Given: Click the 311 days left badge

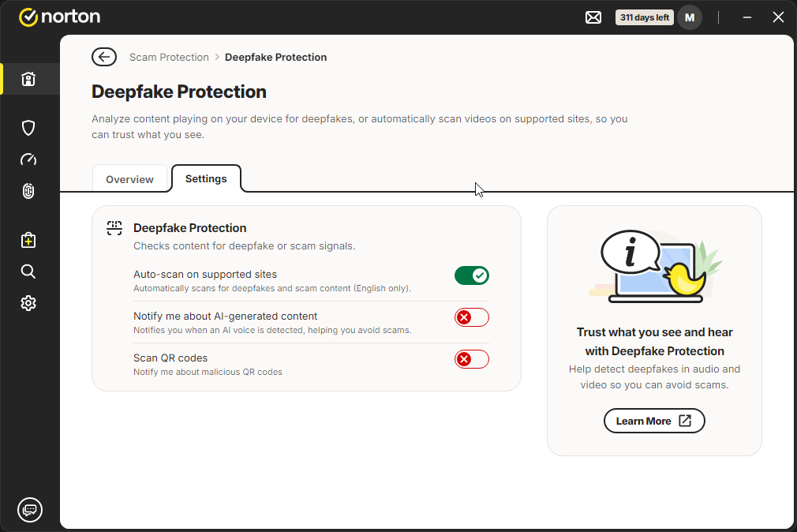Looking at the screenshot, I should pyautogui.click(x=645, y=18).
